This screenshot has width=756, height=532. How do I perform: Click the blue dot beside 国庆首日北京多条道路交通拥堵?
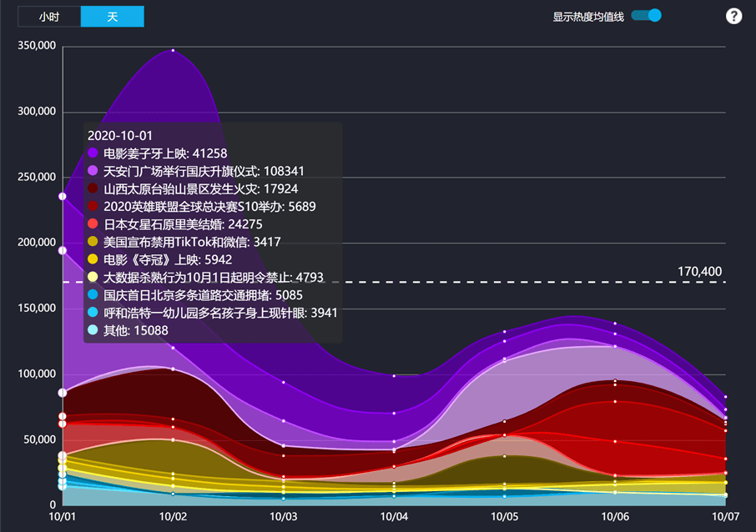(93, 295)
